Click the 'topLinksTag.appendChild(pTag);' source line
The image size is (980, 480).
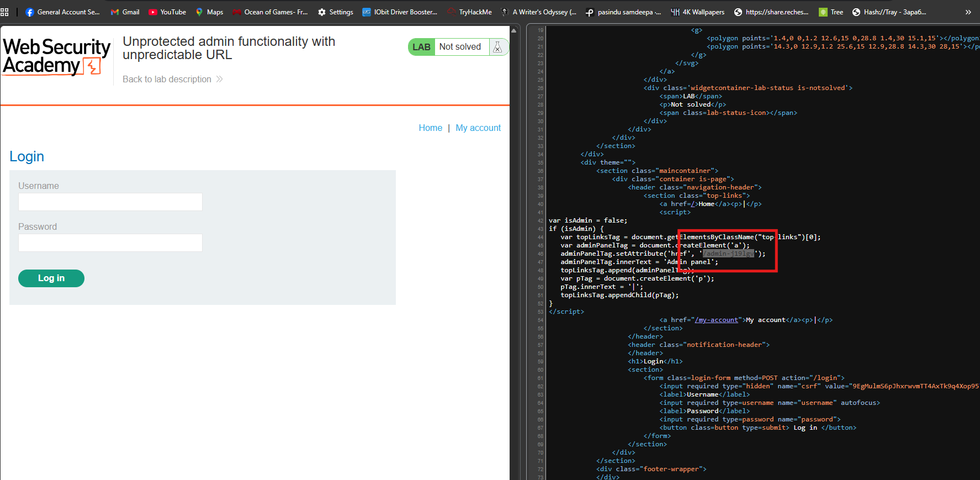(x=619, y=295)
